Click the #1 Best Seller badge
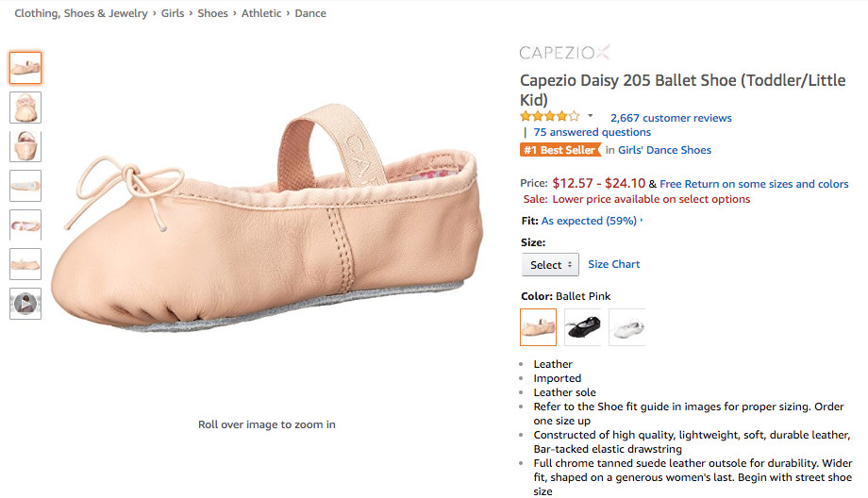This screenshot has width=868, height=498. 560,150
